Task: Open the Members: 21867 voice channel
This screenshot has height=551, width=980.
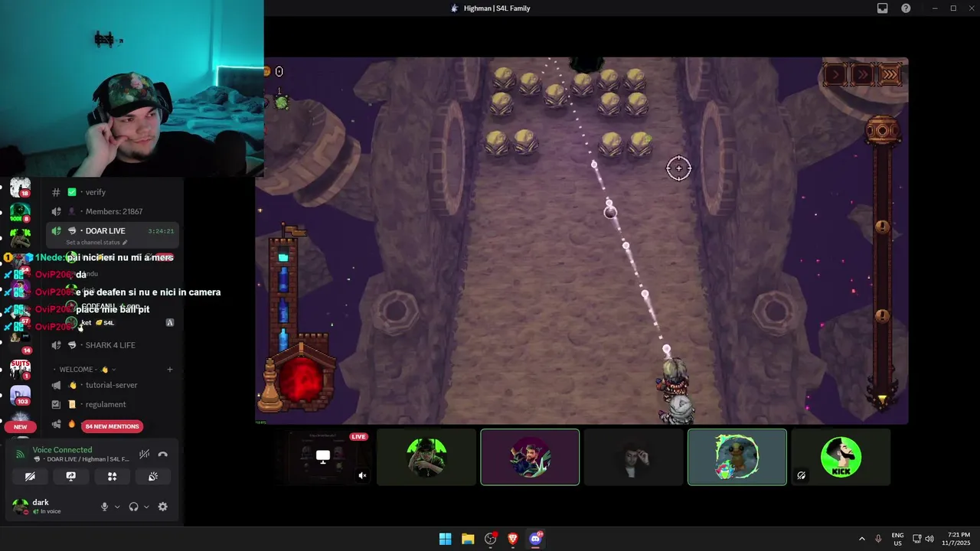Action: (x=111, y=211)
